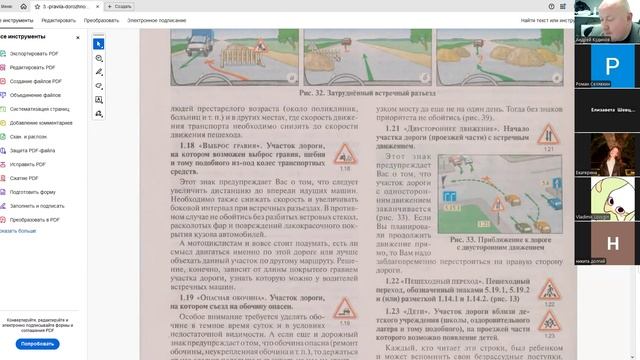Click the 1.21 road sign image
Viewport: 640px width, 360px height.
pyautogui.click(x=548, y=134)
